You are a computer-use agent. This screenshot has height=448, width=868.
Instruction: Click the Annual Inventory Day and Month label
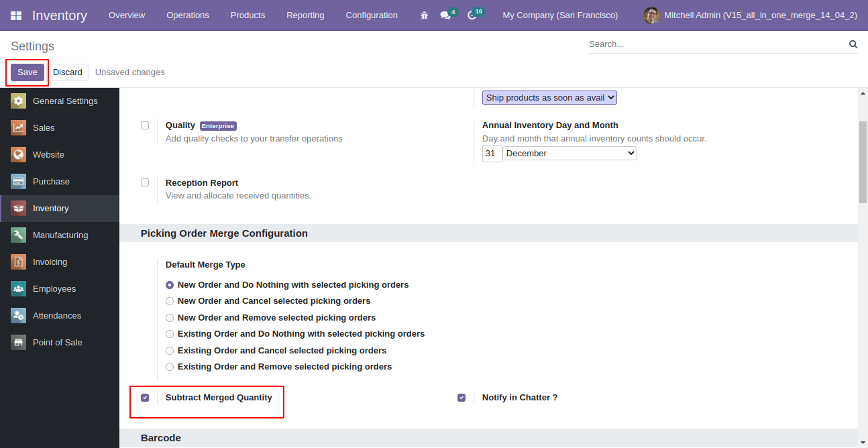click(550, 125)
